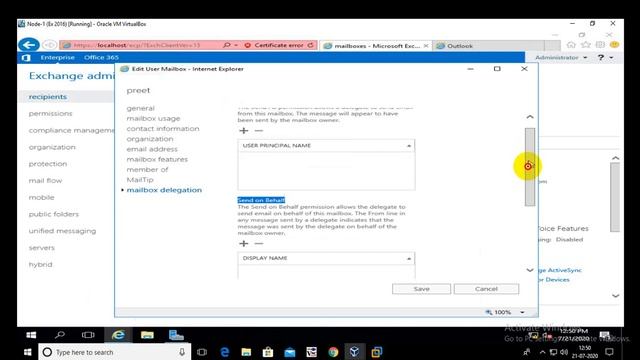640x360 pixels.
Task: Click the Cancel button
Action: 486,289
